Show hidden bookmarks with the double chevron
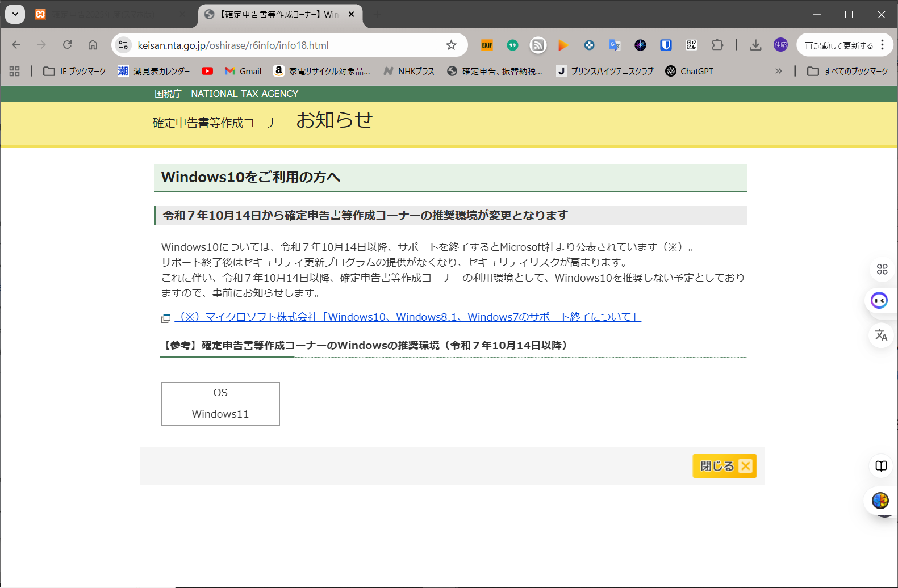 pyautogui.click(x=778, y=71)
